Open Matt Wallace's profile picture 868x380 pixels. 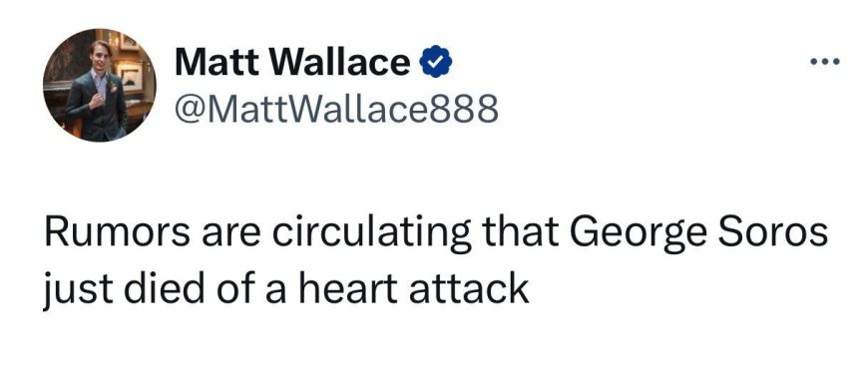[x=100, y=85]
